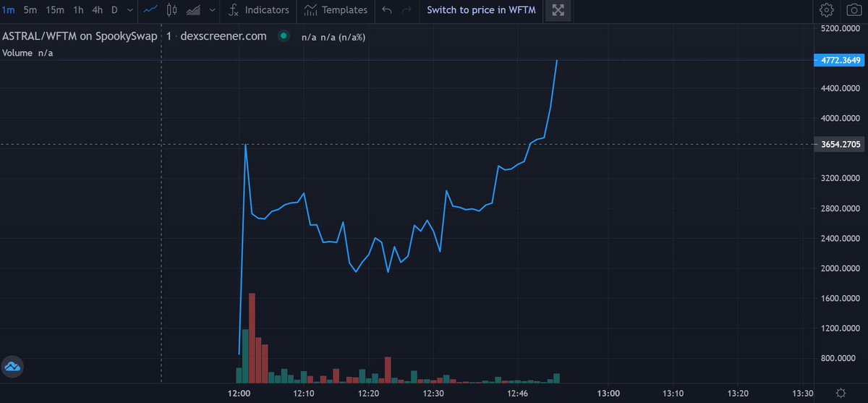
Task: Open chart settings gear in top toolbar
Action: click(x=827, y=10)
